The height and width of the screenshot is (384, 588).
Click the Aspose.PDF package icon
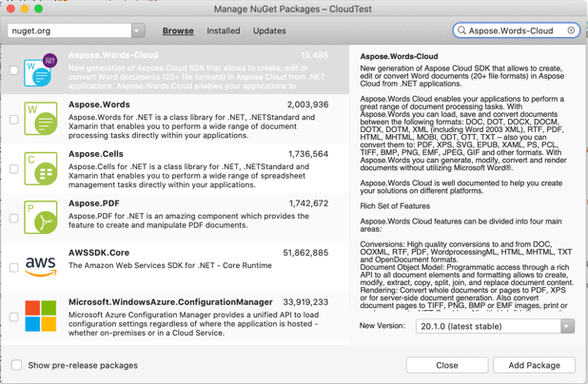(x=41, y=218)
